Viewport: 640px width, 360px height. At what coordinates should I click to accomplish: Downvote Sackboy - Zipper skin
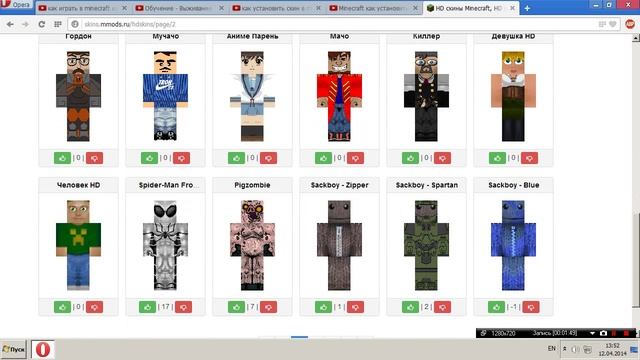[x=355, y=307]
